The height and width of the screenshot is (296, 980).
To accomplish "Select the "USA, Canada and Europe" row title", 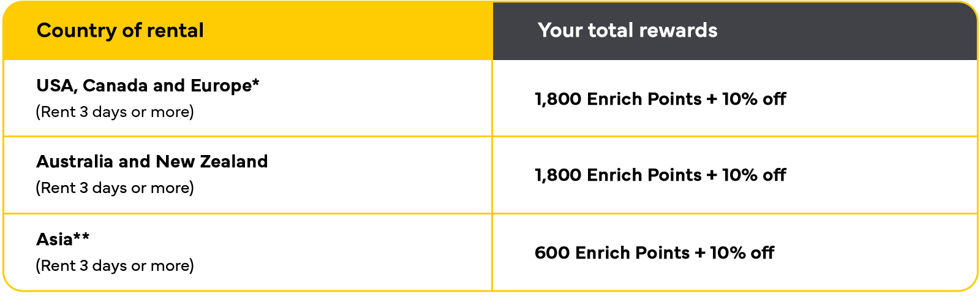I will (x=143, y=86).
